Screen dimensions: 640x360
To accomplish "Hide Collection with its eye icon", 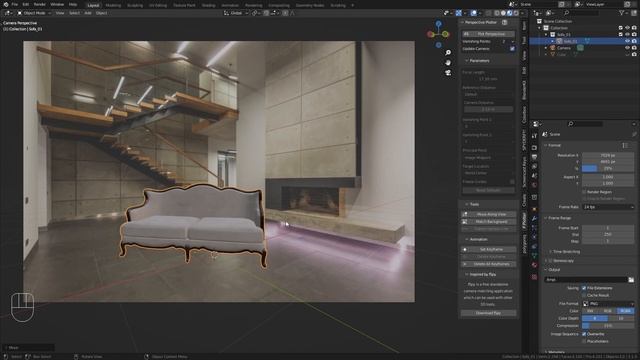I will 627,28.
